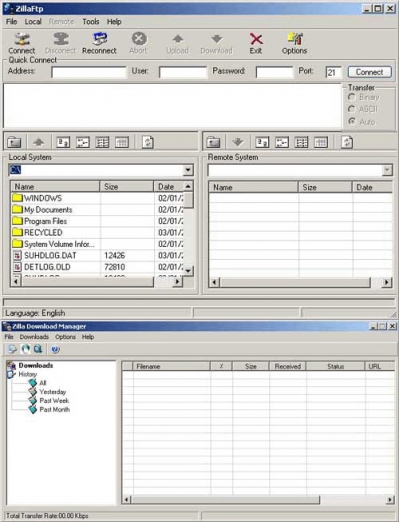Click the Quick Connect button
400x522 pixels.
tap(370, 72)
